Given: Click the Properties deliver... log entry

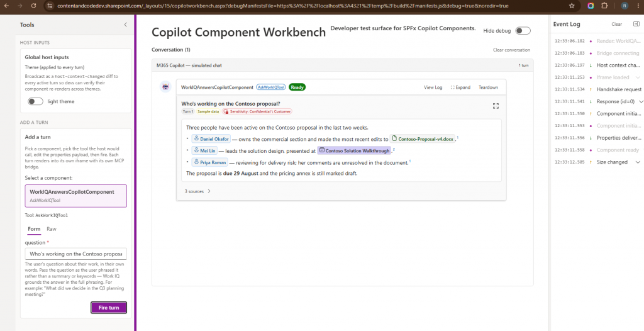Looking at the screenshot, I should tap(597, 138).
